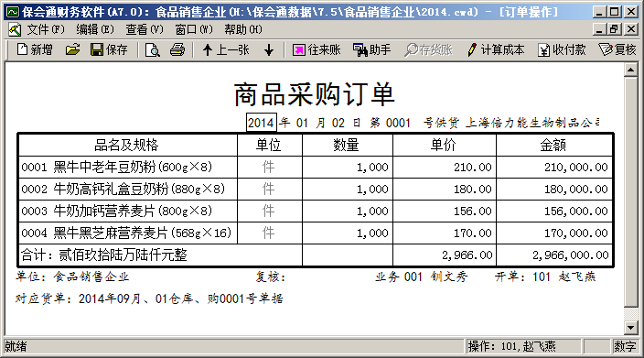Save the order with 保存
Image resolution: width=644 pixels, height=358 pixels.
pos(109,49)
